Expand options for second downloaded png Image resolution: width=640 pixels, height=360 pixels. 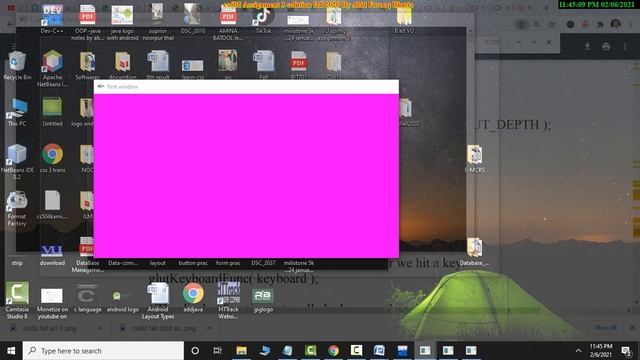(x=209, y=328)
